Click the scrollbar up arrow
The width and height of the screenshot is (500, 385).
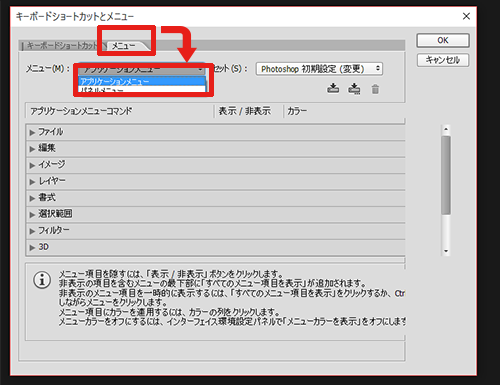(x=446, y=129)
